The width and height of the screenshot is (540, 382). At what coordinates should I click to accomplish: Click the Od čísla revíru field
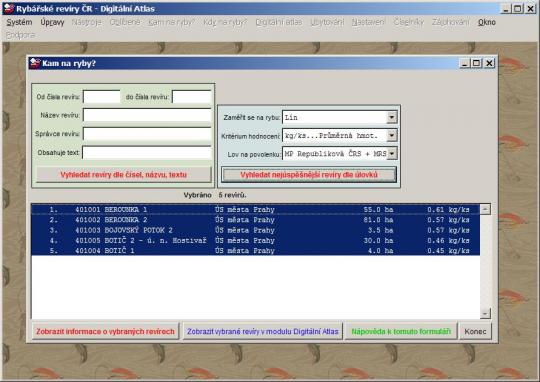coord(102,97)
